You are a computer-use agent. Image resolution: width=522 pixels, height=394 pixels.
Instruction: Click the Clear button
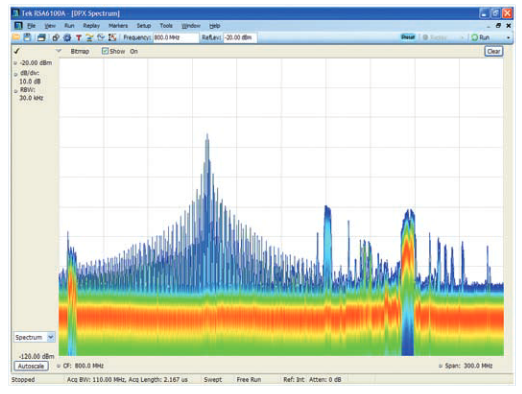tap(494, 51)
